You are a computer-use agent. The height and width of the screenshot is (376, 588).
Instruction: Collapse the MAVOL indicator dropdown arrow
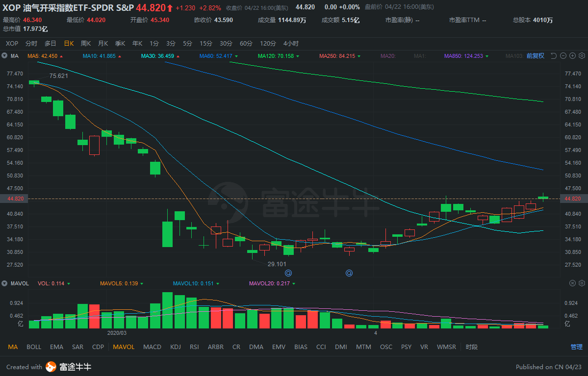point(4,283)
